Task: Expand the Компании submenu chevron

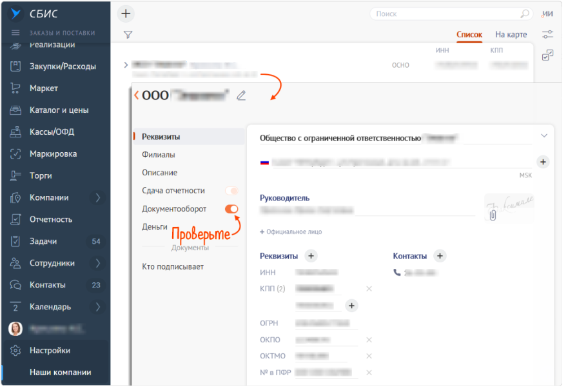Action: [99, 199]
